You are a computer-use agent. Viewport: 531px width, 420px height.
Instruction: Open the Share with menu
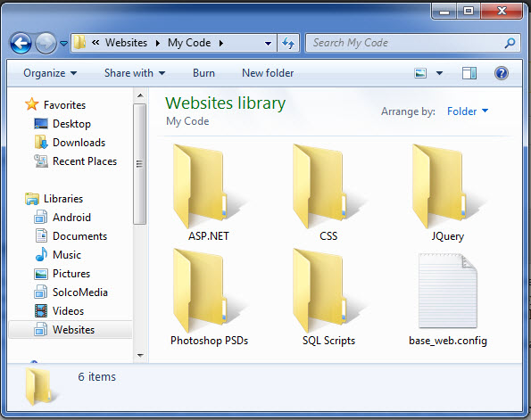(x=135, y=73)
